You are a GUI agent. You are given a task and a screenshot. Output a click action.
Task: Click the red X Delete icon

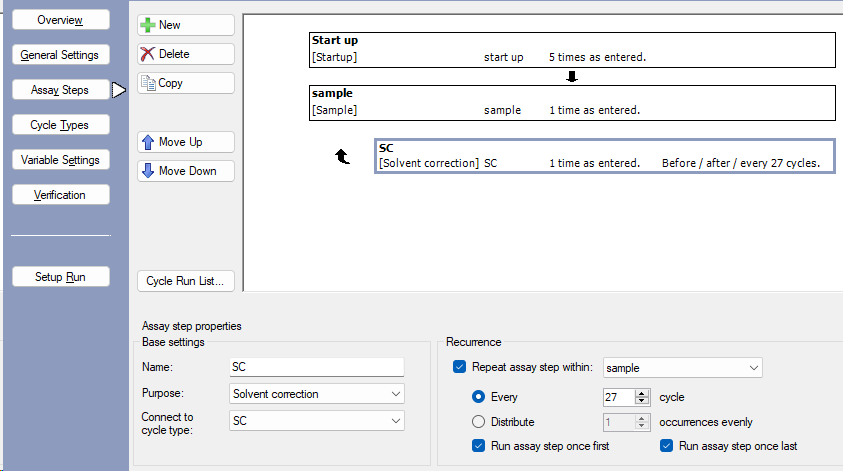pos(148,54)
